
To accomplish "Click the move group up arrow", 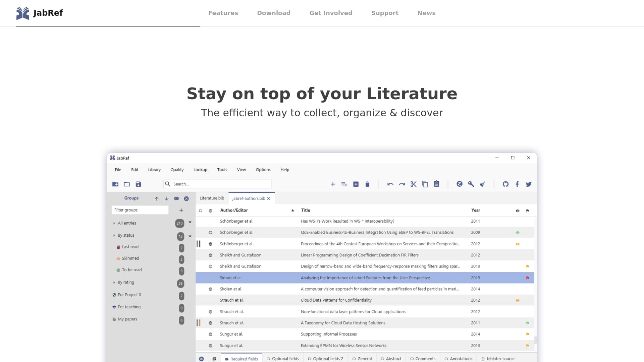I will pos(157,198).
